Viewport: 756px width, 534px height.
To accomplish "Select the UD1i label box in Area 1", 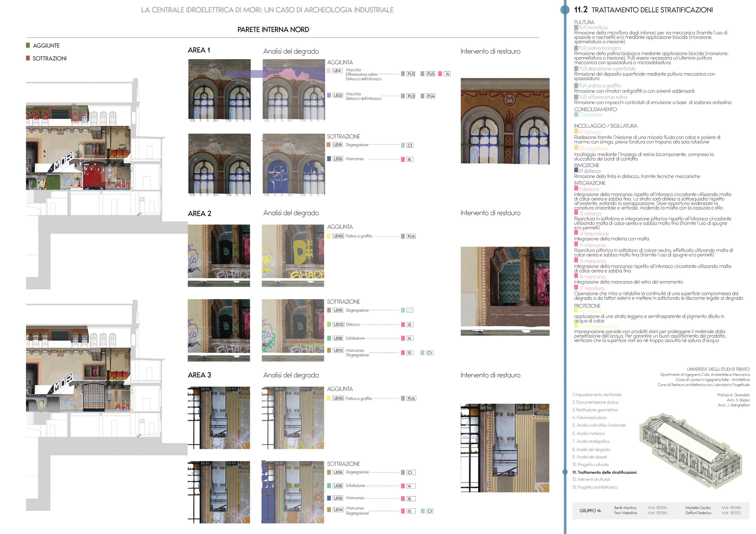I will [337, 71].
